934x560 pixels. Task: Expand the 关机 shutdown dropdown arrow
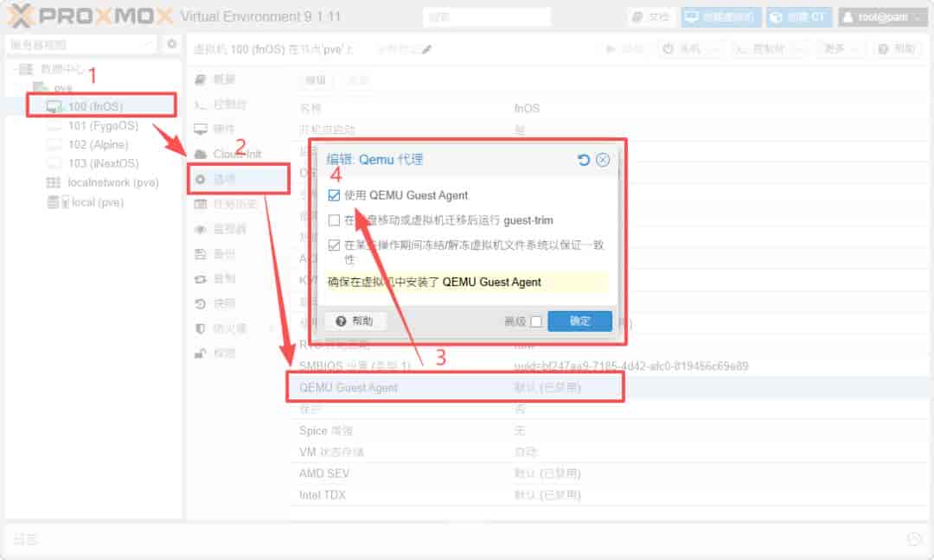click(x=714, y=48)
